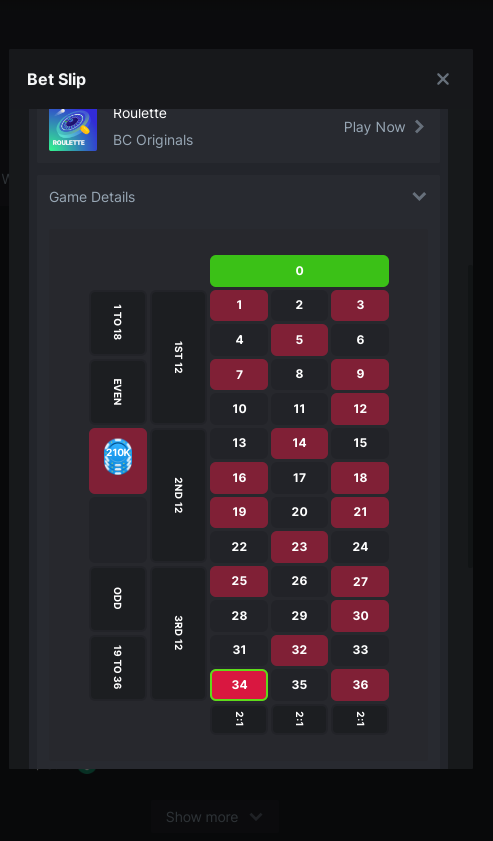Click the 2:1 cell under 36
493x841 pixels.
[360, 719]
